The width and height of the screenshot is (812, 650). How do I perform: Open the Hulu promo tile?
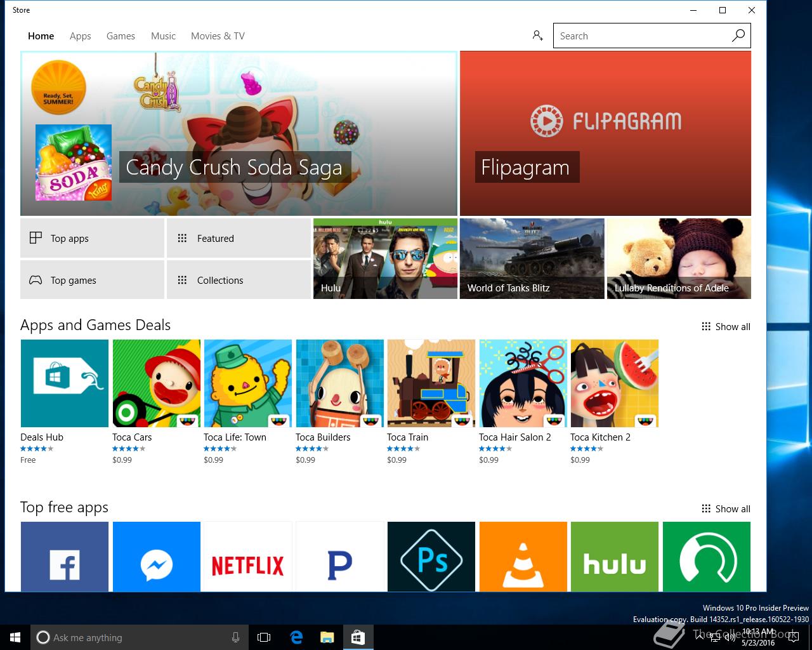pos(385,258)
